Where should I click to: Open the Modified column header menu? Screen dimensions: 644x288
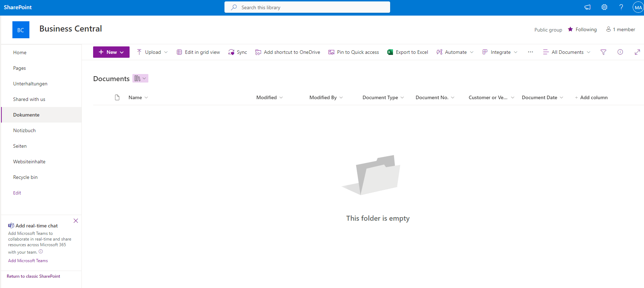pyautogui.click(x=269, y=97)
